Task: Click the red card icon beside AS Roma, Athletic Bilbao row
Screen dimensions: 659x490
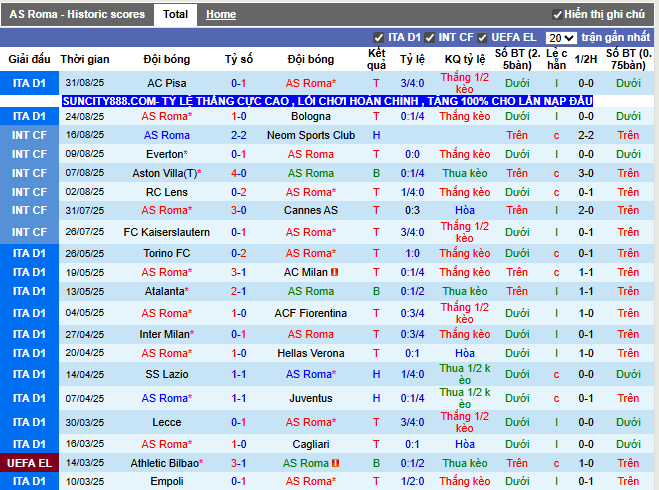Action: click(335, 463)
